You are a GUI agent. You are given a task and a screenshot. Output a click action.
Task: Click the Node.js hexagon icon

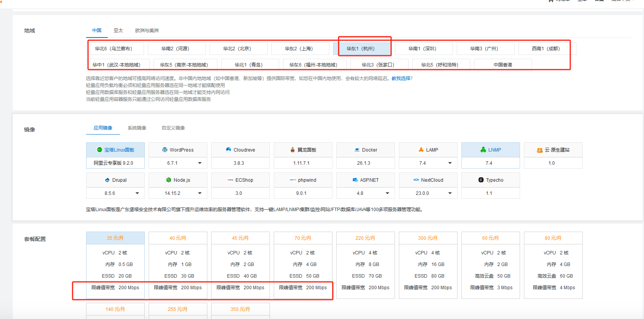pos(169,180)
